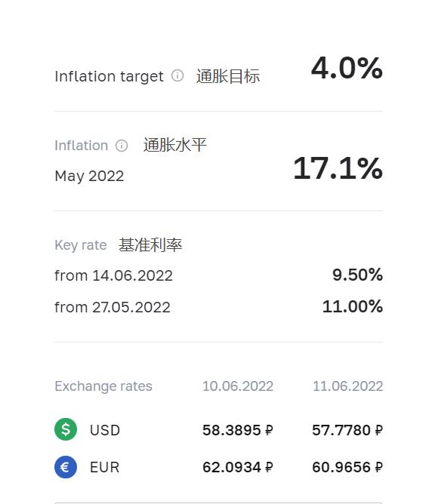Image resolution: width=432 pixels, height=504 pixels.
Task: Open the Key rate link
Action: 80,245
